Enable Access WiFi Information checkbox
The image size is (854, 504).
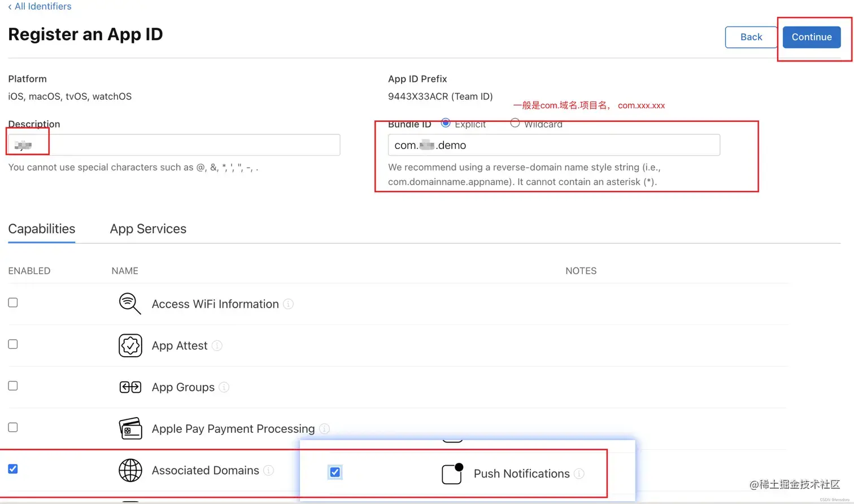[13, 303]
